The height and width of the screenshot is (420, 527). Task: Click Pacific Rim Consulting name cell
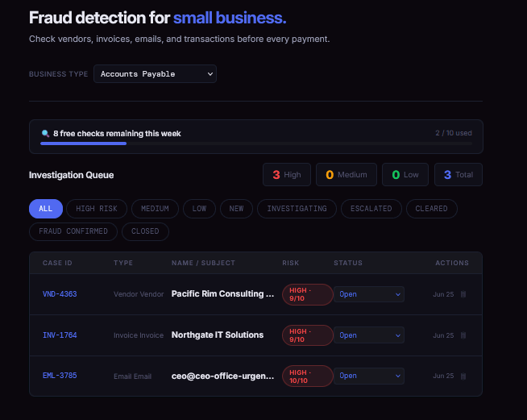222,294
